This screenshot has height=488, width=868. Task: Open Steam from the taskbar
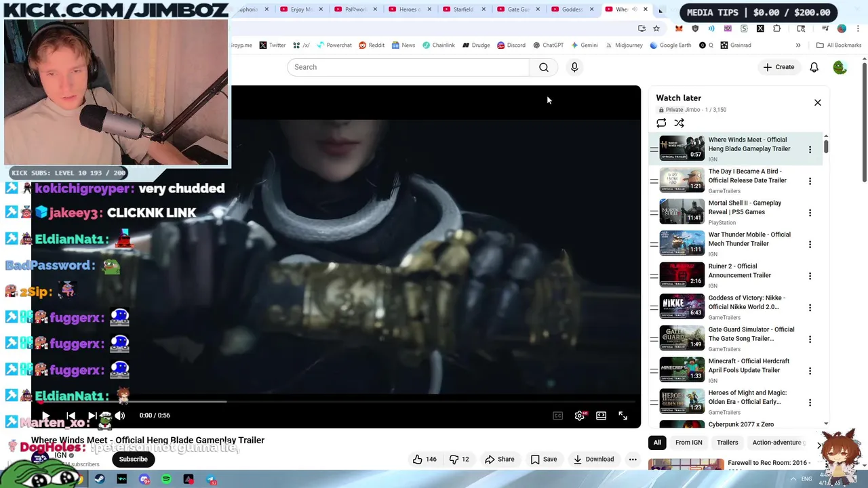click(x=100, y=480)
